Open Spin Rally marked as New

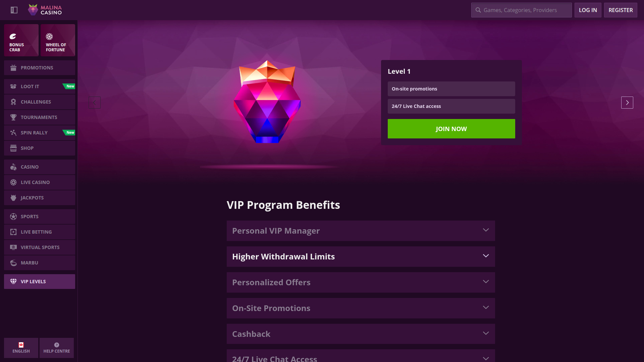[x=34, y=132]
